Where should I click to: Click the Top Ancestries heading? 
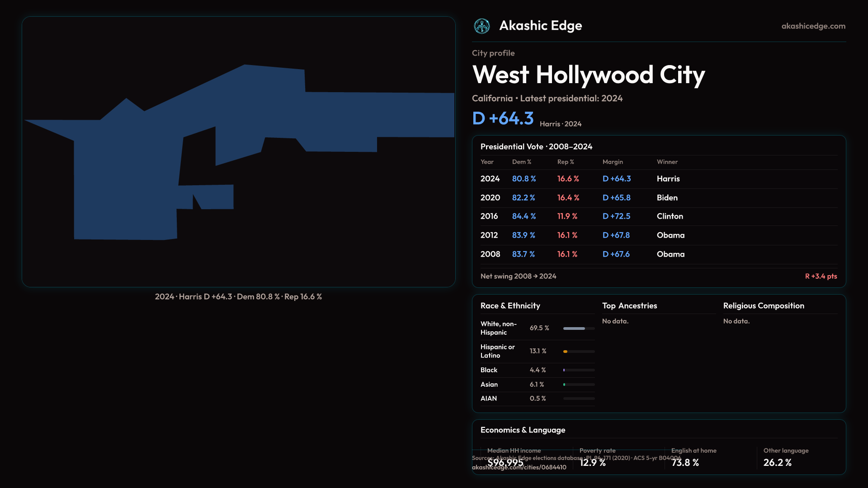629,306
